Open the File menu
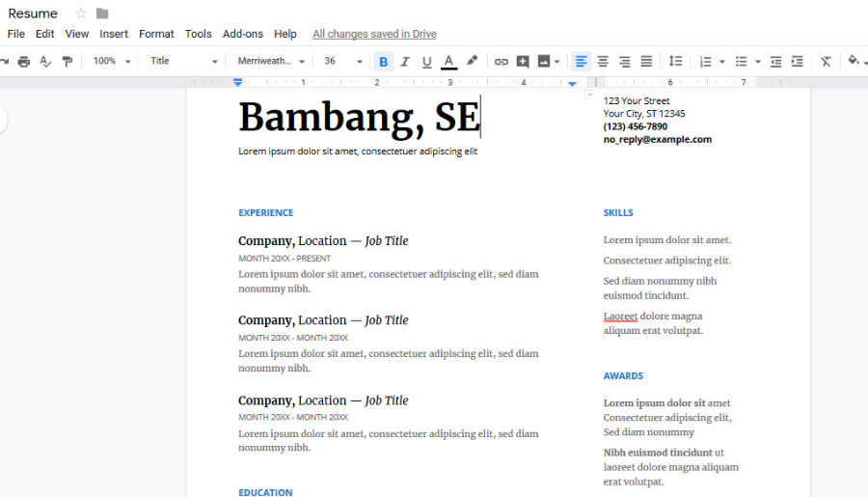 pyautogui.click(x=16, y=34)
